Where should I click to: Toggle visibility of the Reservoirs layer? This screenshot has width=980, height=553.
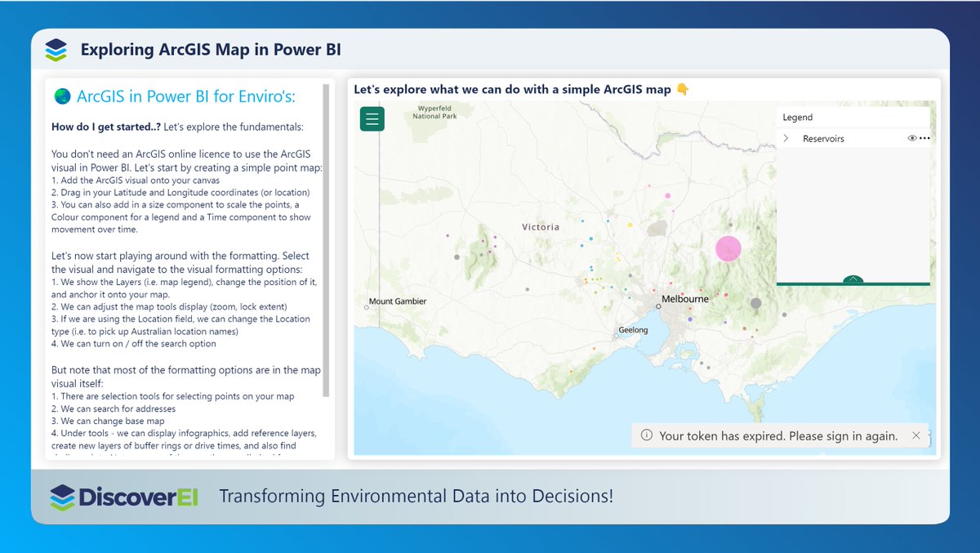point(911,138)
